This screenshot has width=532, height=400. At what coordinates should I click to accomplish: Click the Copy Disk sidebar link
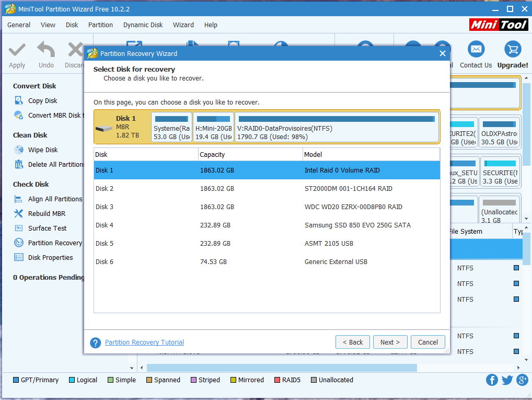(x=43, y=100)
